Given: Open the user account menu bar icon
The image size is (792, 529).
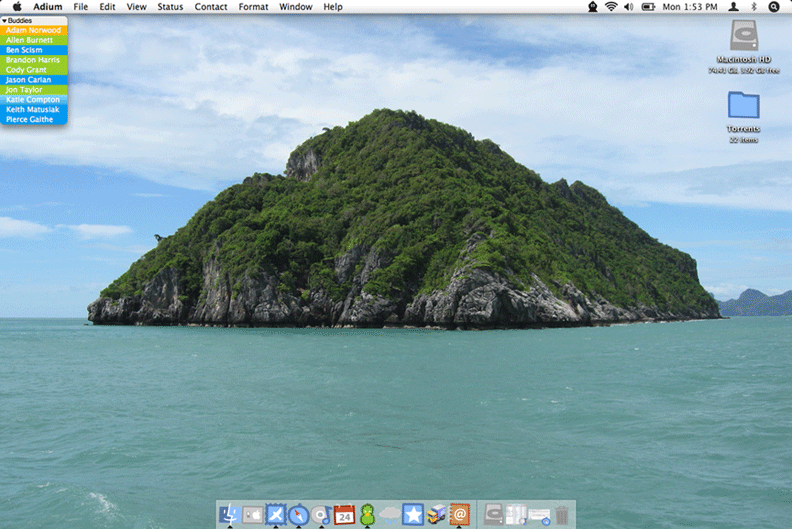Looking at the screenshot, I should coord(733,7).
